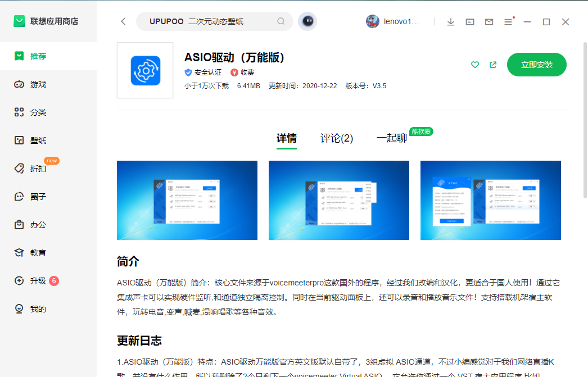The height and width of the screenshot is (377, 588).
Task: Minimize the app store window
Action: pos(527,22)
